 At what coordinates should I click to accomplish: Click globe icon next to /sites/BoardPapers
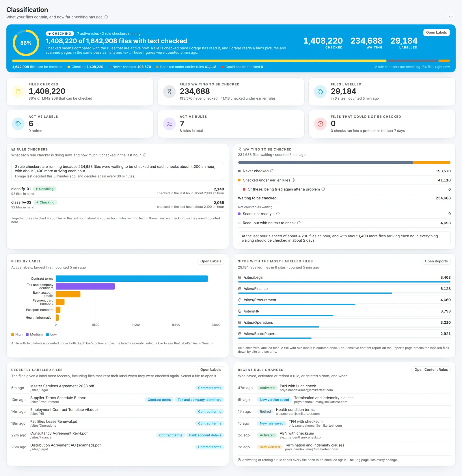tap(240, 334)
